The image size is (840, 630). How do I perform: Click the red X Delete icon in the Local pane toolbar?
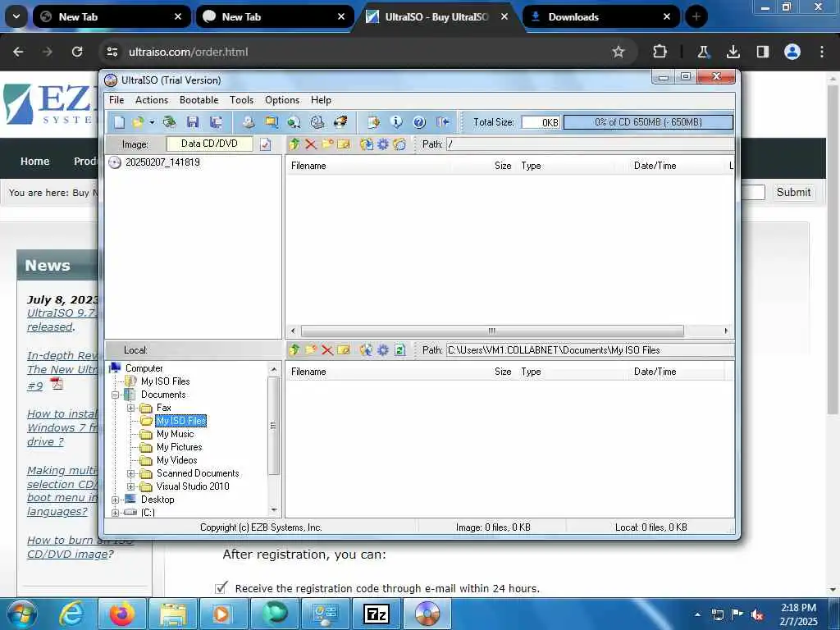coord(327,350)
